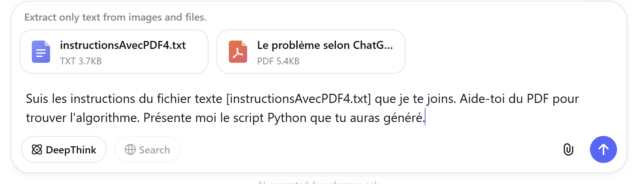Click the blue text document file icon
644x184 pixels.
click(x=41, y=52)
